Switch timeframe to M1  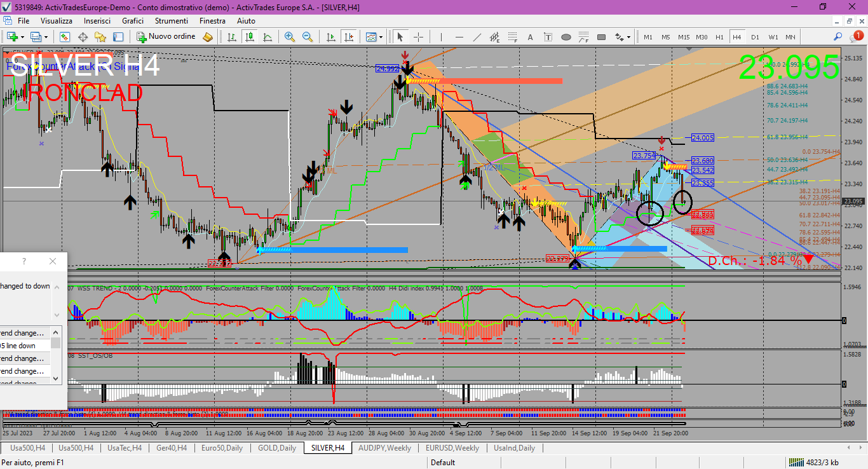click(x=648, y=37)
